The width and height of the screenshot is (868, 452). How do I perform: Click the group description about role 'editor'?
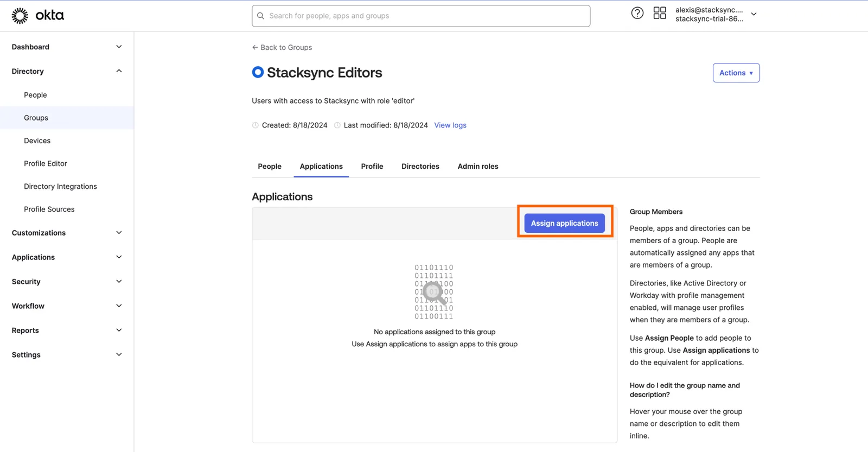(333, 101)
